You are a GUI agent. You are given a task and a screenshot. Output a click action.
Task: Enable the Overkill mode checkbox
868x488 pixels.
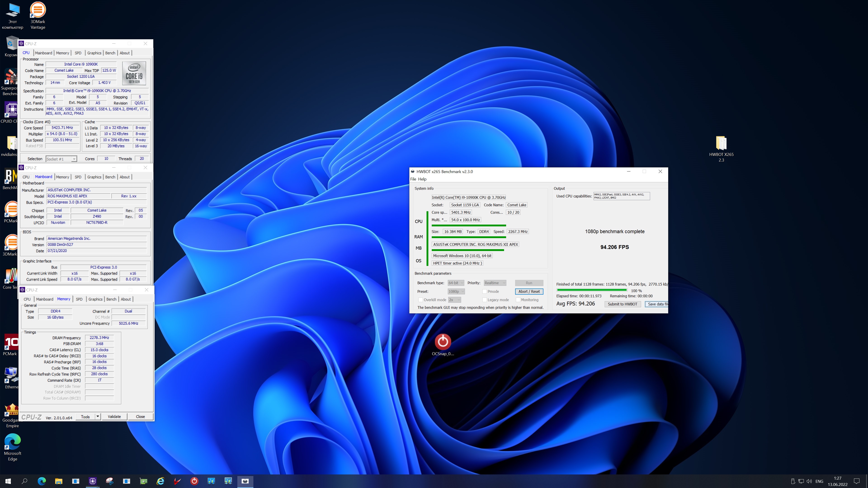coord(420,300)
